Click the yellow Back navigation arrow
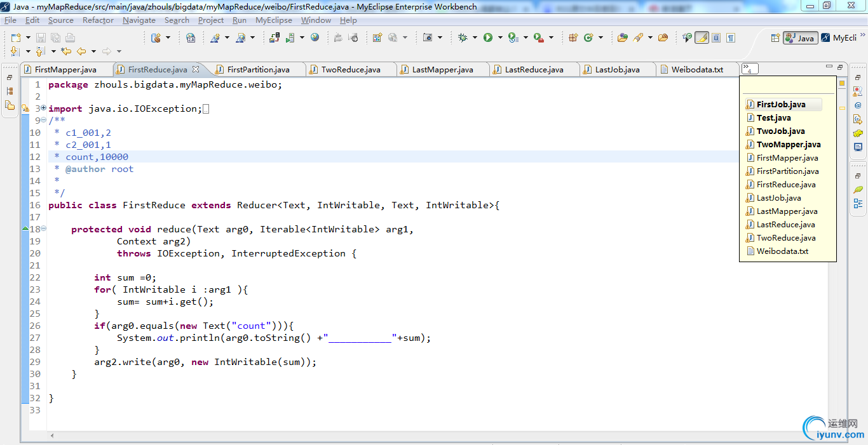This screenshot has width=868, height=445. (81, 51)
